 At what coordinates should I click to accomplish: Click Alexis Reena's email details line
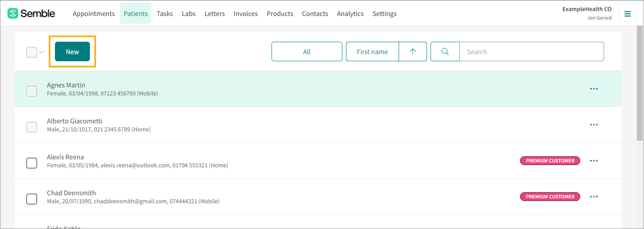click(137, 166)
